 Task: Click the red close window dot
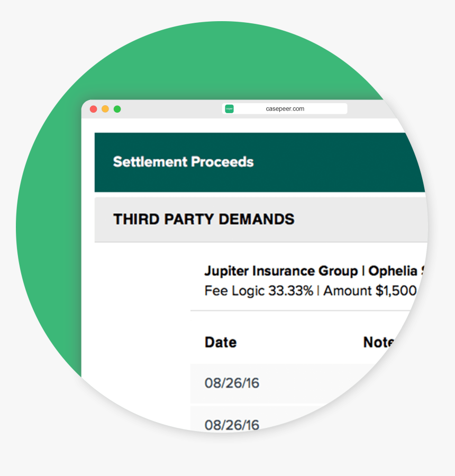click(94, 109)
